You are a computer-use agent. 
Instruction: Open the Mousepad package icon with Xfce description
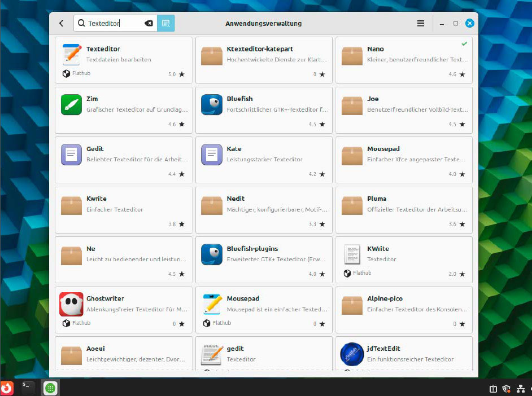(352, 156)
